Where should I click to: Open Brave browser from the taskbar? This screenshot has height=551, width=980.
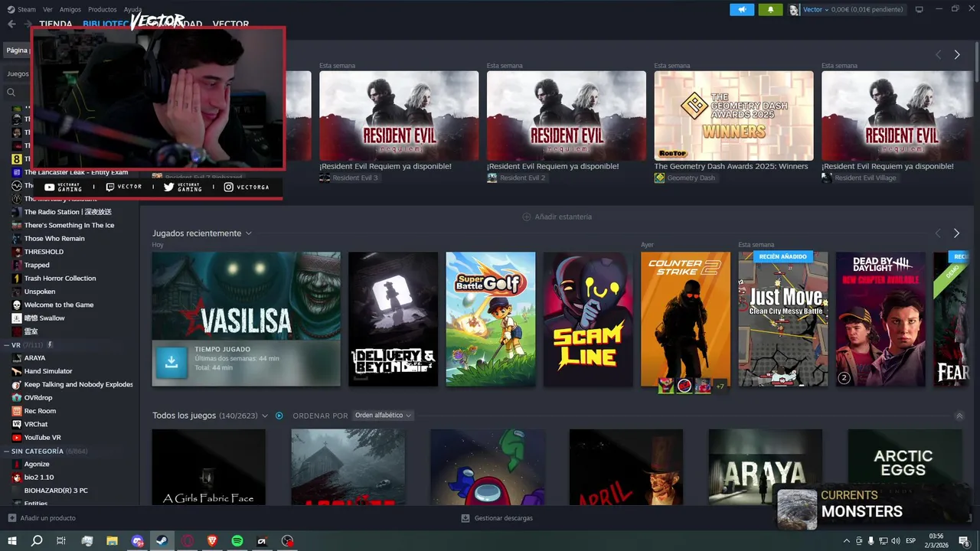[213, 541]
